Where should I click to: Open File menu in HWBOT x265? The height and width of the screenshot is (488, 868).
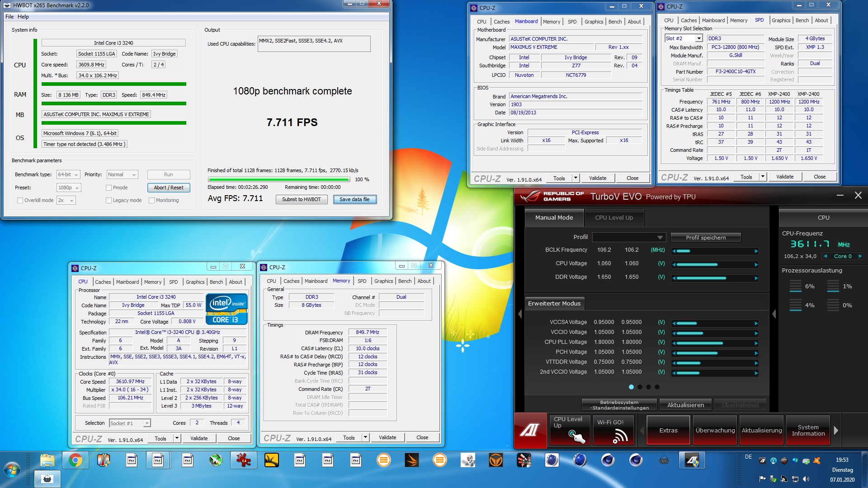point(9,17)
